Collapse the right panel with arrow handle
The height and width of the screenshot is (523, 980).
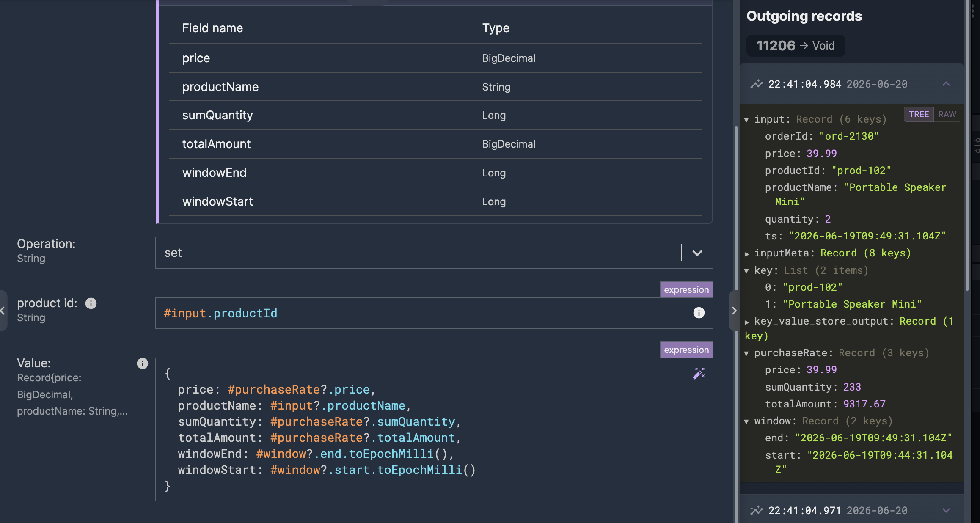pyautogui.click(x=734, y=311)
